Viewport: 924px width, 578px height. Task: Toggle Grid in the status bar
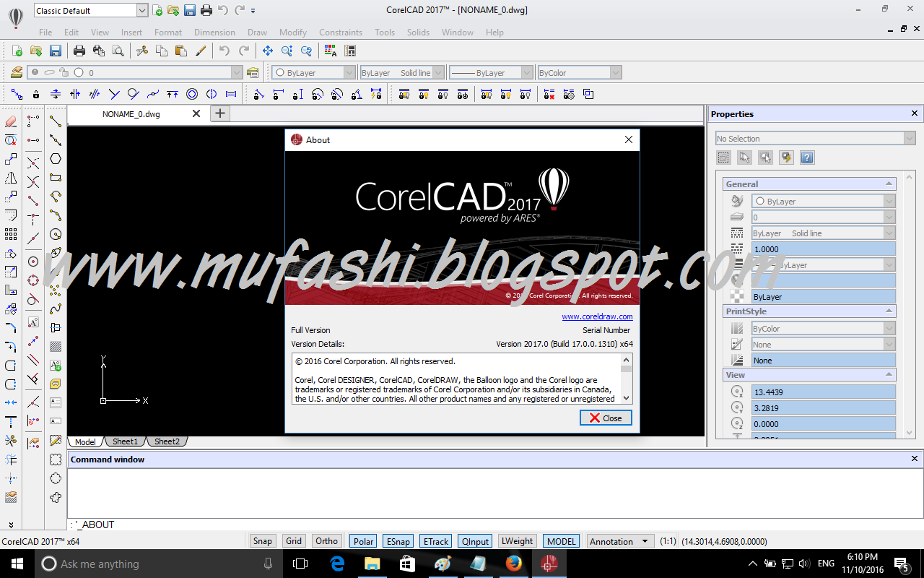[x=294, y=541]
